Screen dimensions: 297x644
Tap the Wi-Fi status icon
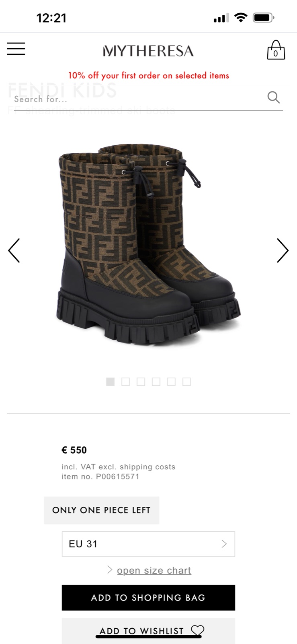[241, 18]
